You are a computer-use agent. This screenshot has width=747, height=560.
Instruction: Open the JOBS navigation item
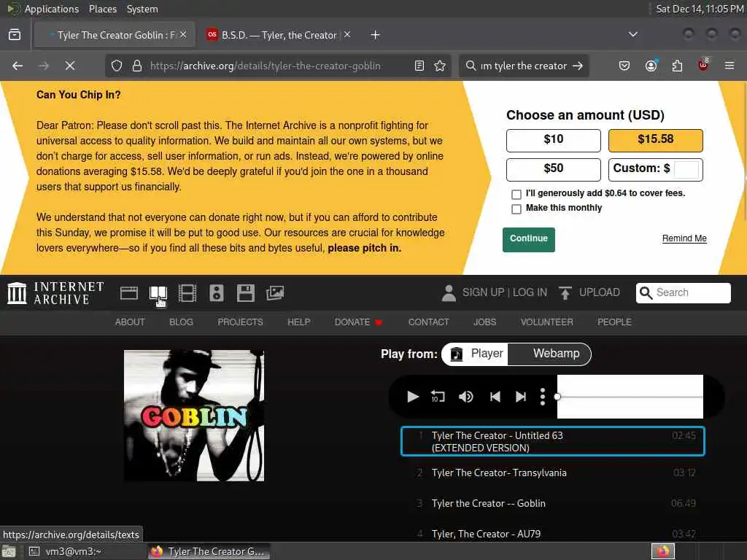click(x=484, y=322)
